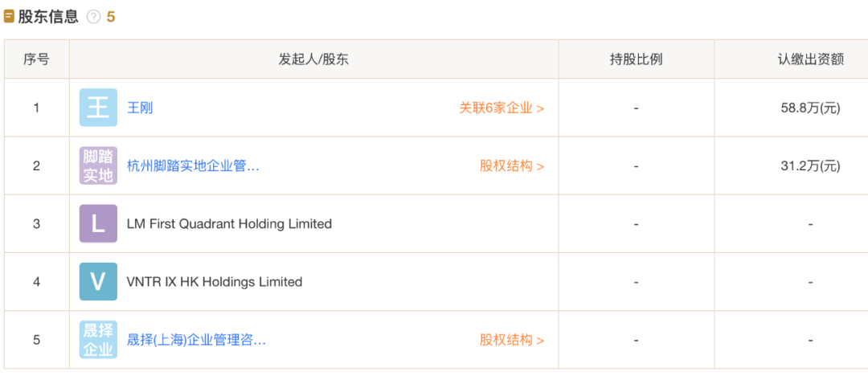Select VNTR IX HK Holdings Limited
868x384 pixels.
215,281
